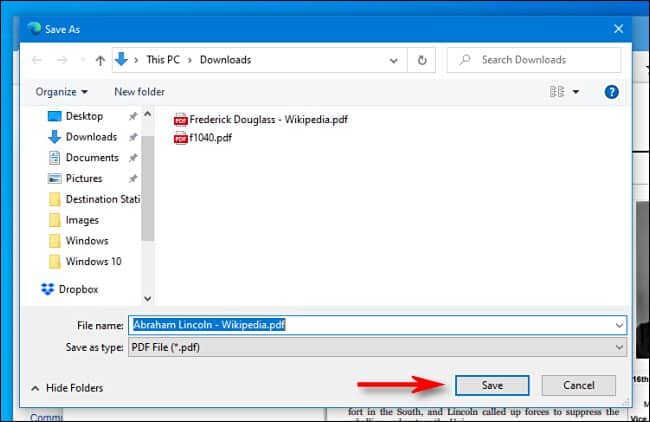This screenshot has height=422, width=650.
Task: Select Pictures in the sidebar
Action: point(84,178)
